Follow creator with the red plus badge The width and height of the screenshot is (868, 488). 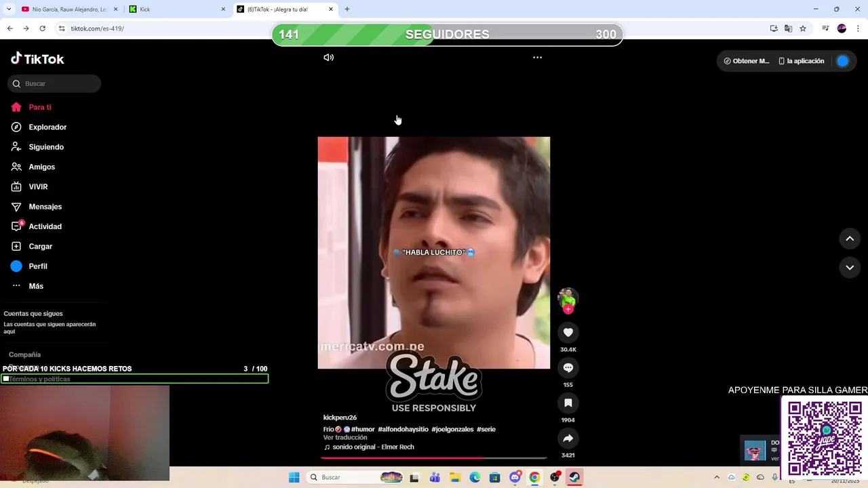[568, 309]
